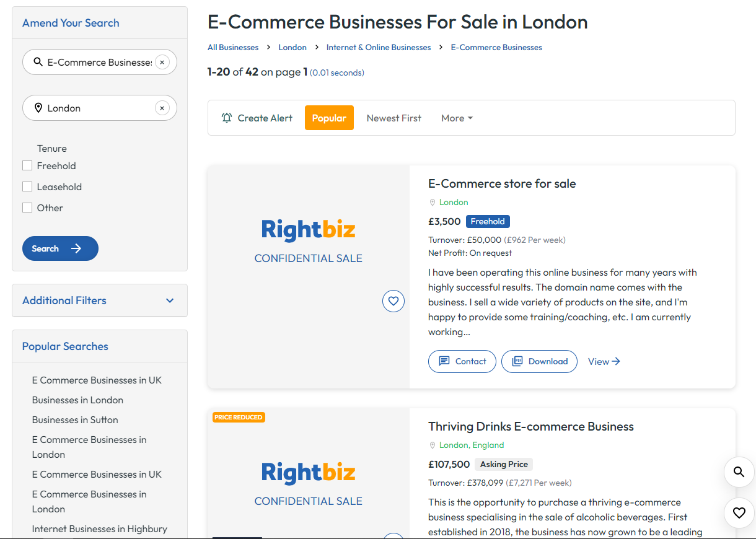This screenshot has width=756, height=539.
Task: Clear the E-Commerce Businesses search field
Action: [x=162, y=62]
